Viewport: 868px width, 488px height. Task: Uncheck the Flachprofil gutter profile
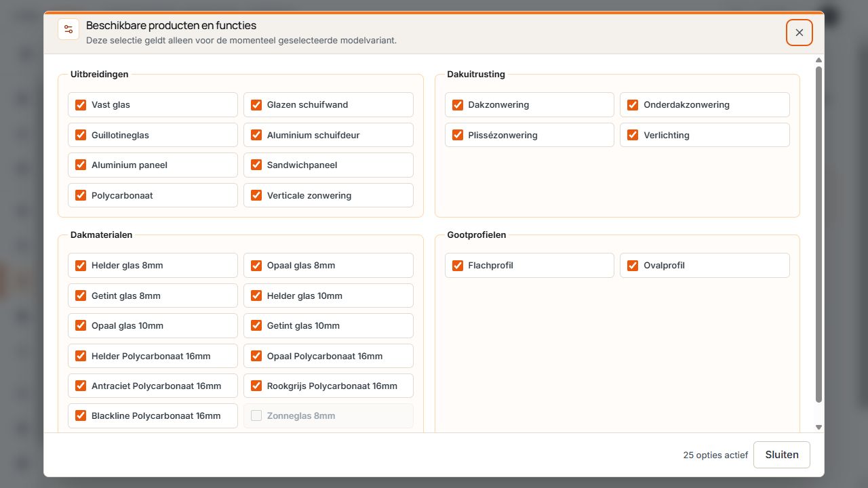[x=458, y=266]
